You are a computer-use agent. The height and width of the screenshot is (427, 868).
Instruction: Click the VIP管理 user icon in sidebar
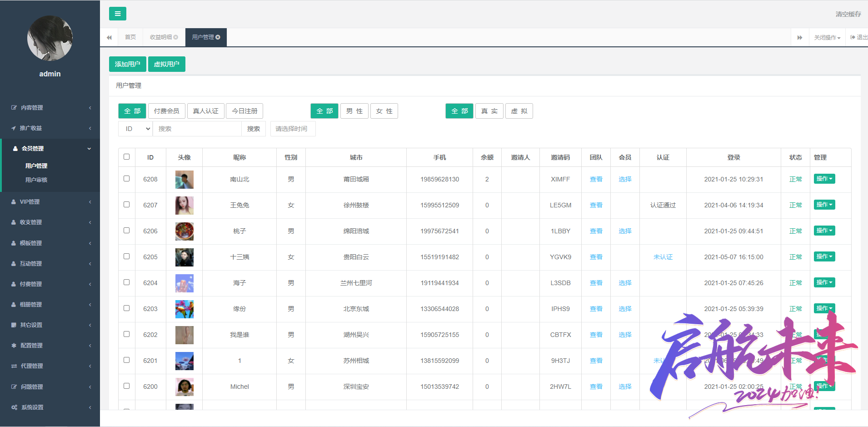click(14, 202)
